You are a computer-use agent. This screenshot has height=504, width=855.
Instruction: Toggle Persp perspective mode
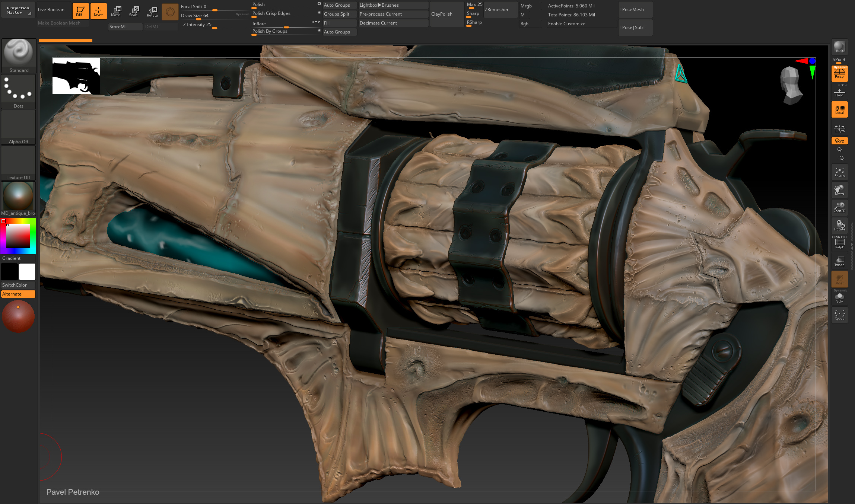tap(839, 73)
